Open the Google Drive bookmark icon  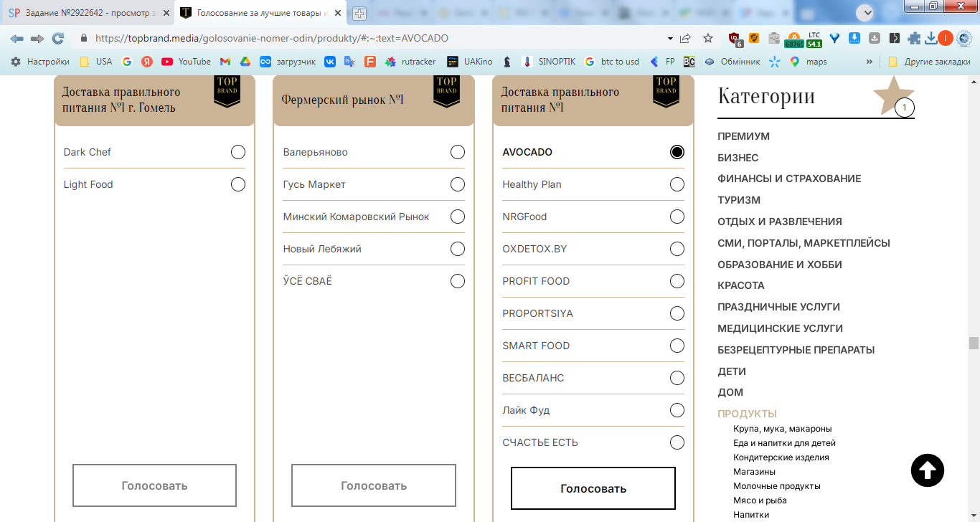click(245, 62)
